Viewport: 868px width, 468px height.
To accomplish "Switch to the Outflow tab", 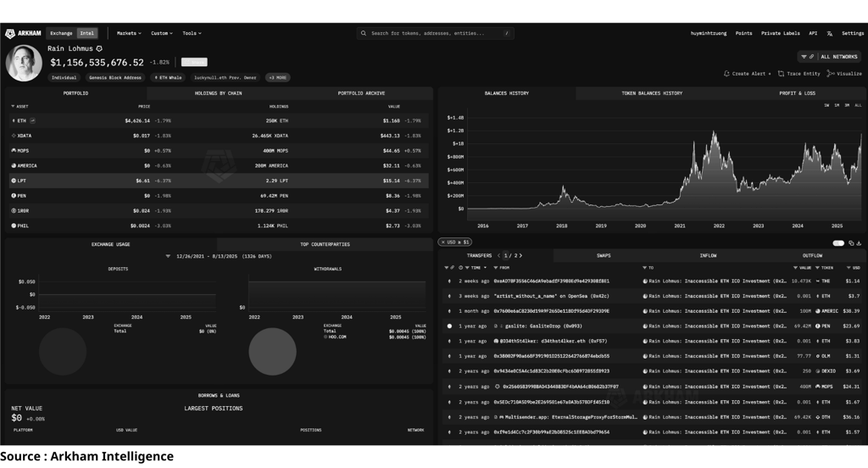I will point(812,256).
